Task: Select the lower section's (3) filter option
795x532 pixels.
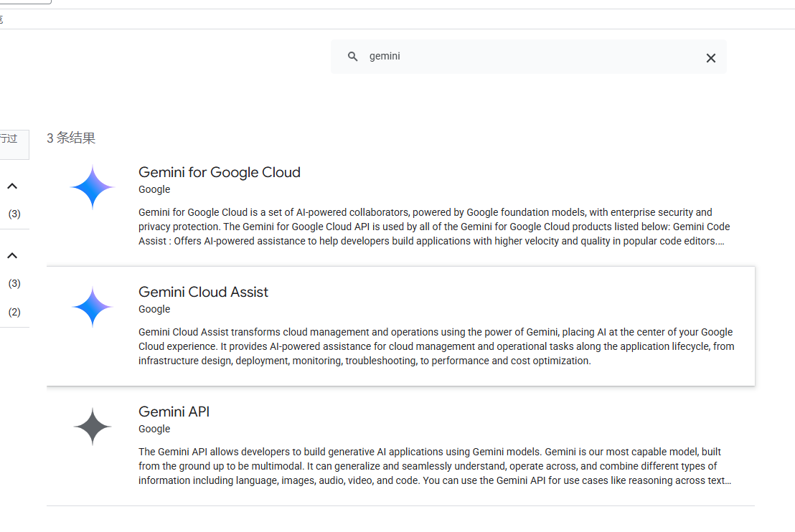Action: click(14, 283)
